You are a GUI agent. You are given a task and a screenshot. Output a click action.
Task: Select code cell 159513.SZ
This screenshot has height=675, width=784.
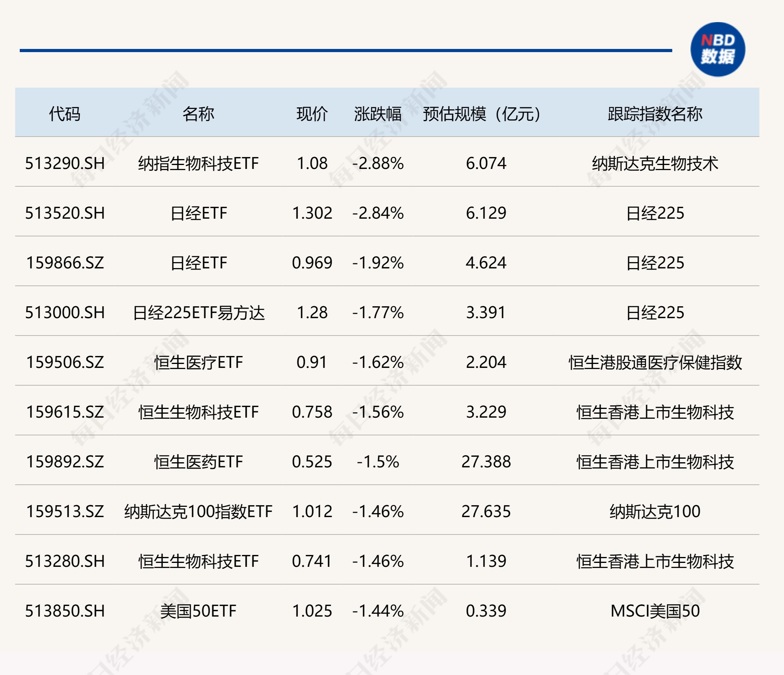[65, 512]
